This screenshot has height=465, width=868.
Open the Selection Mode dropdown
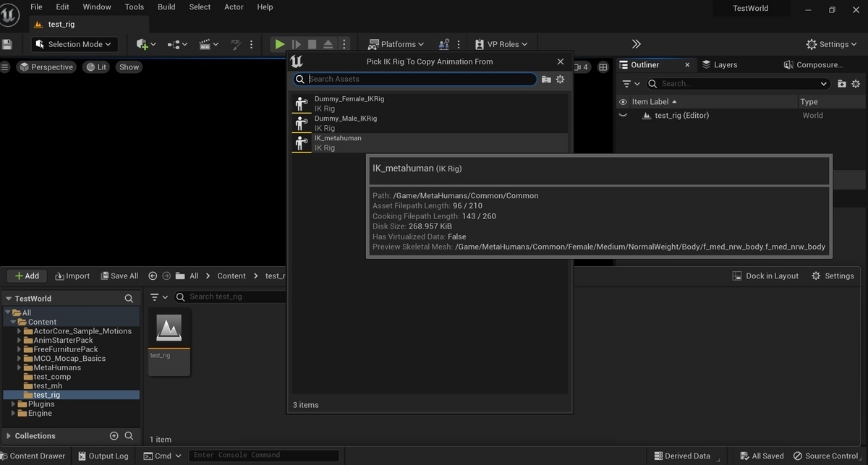click(x=75, y=44)
